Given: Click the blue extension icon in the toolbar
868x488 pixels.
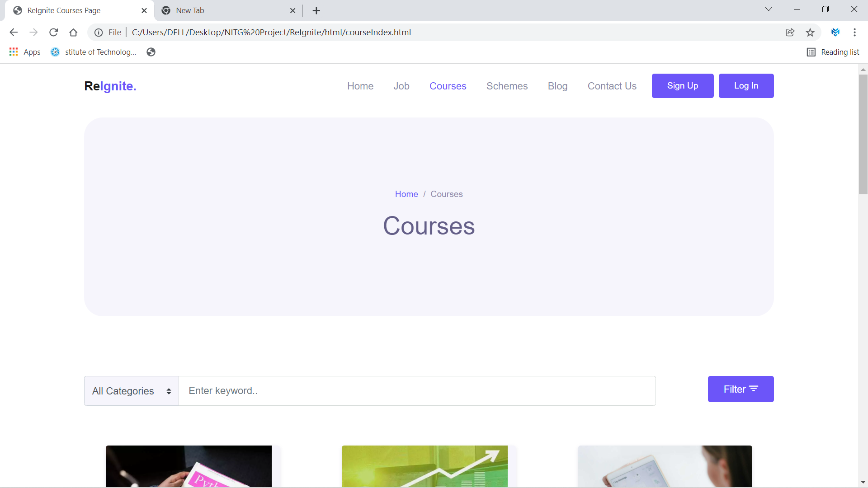Looking at the screenshot, I should point(835,33).
